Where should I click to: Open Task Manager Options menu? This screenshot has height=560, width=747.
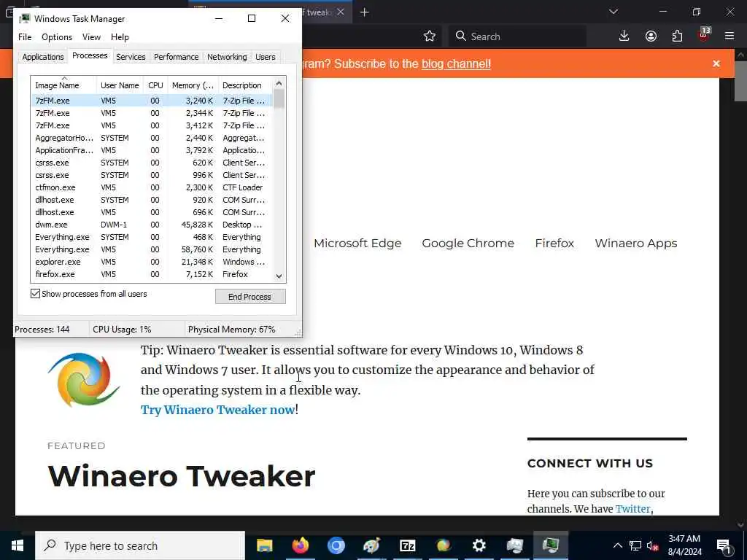57,37
